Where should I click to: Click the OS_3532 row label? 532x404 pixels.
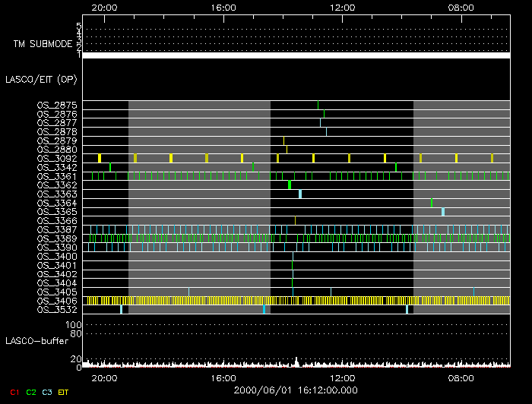click(57, 310)
